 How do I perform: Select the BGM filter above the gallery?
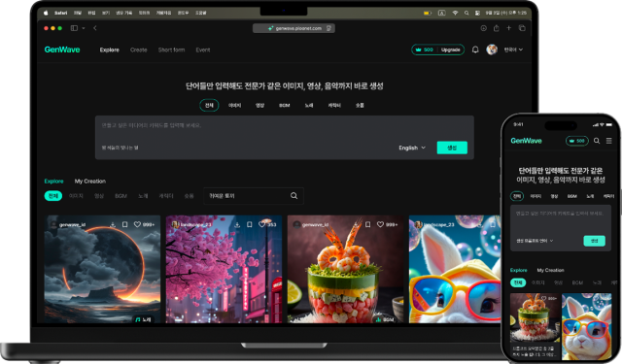121,196
